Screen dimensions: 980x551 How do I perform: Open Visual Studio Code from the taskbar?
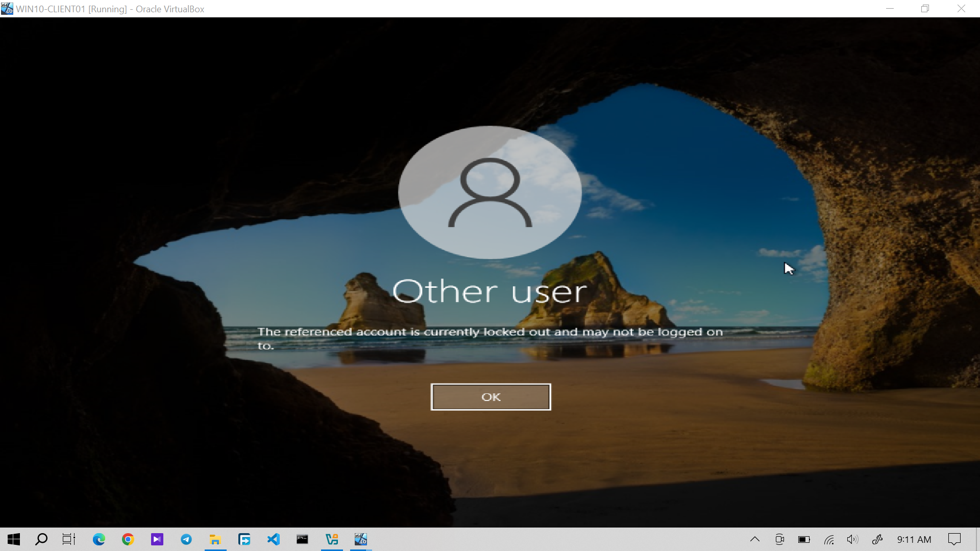(274, 539)
